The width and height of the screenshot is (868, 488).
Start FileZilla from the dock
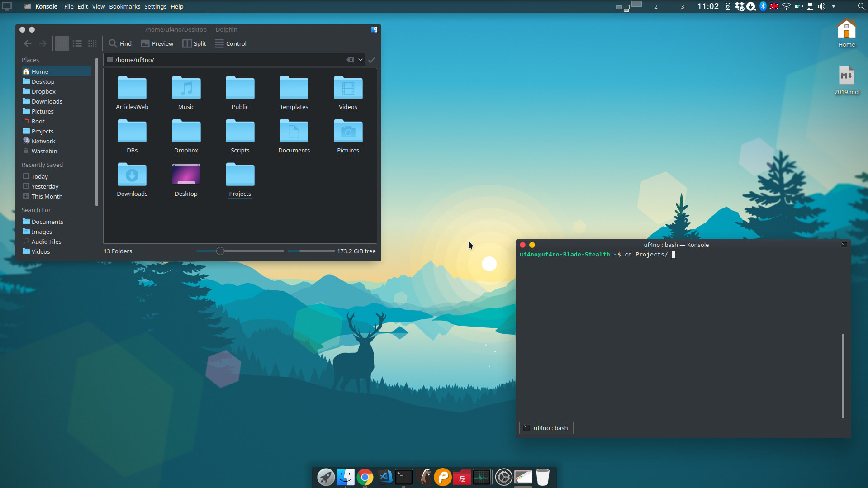pyautogui.click(x=462, y=477)
